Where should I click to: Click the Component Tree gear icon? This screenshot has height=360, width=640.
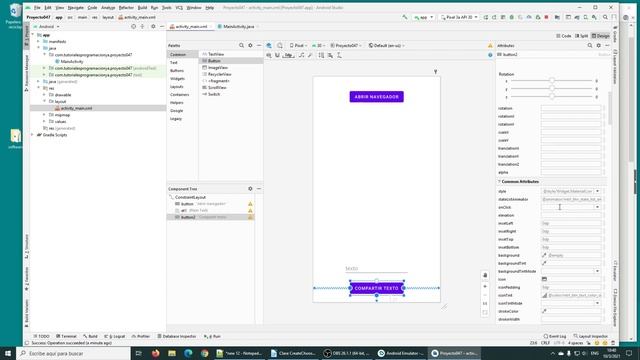click(250, 189)
